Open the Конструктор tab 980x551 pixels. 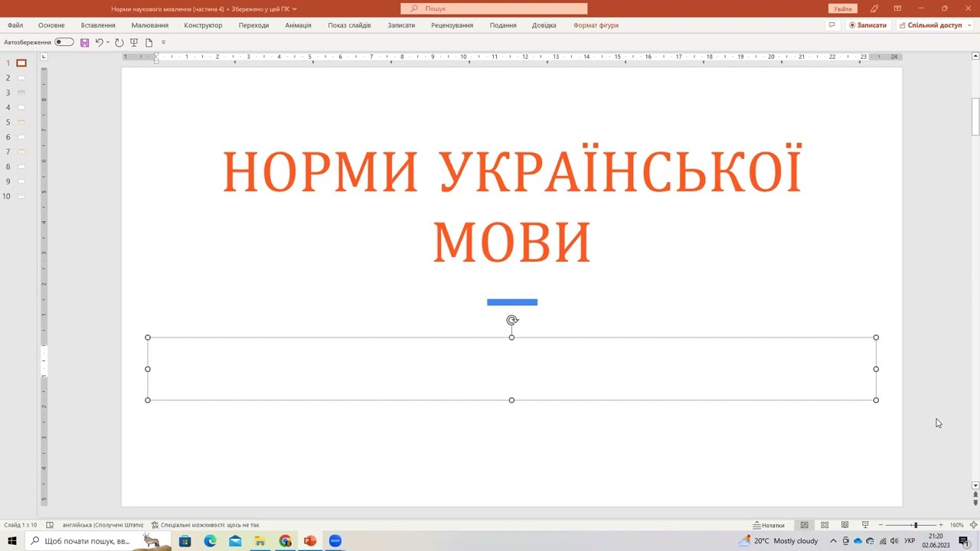[x=203, y=25]
